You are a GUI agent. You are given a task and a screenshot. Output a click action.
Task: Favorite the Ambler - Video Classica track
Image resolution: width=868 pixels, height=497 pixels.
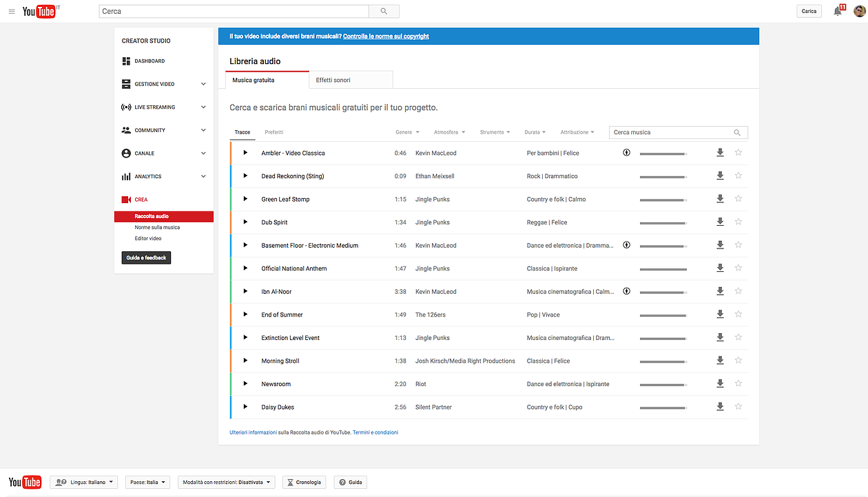click(738, 153)
